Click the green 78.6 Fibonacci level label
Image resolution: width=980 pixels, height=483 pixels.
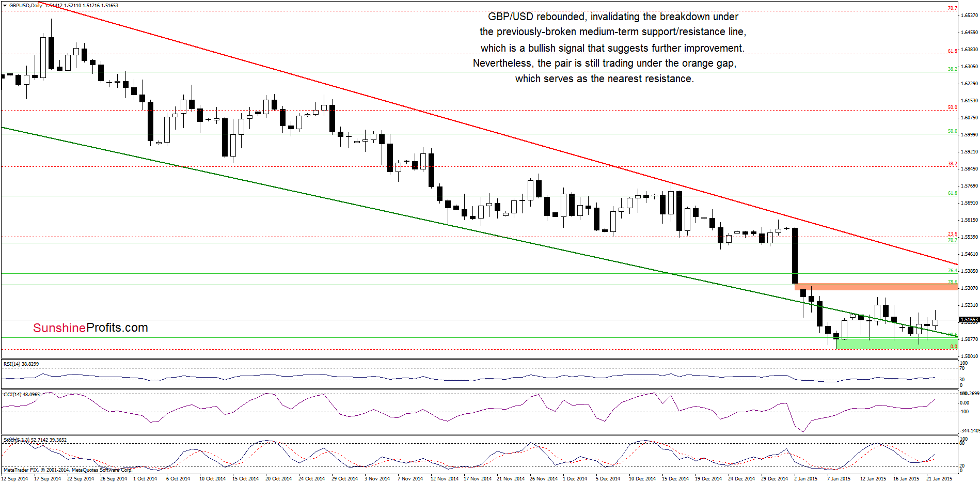click(953, 282)
